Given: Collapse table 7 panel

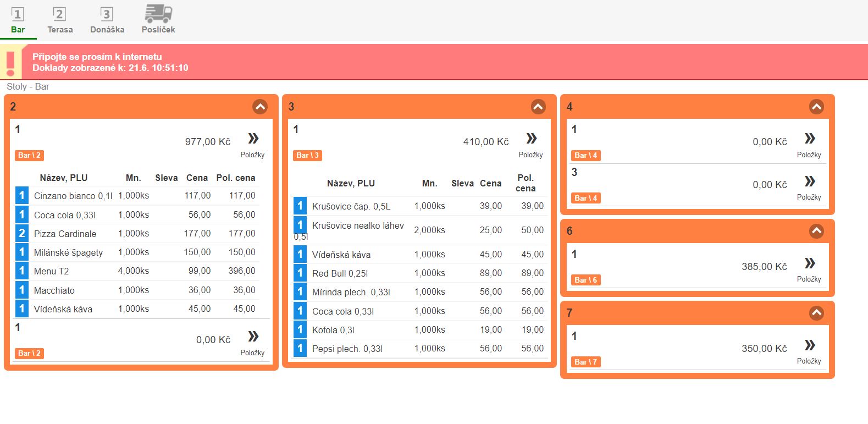Looking at the screenshot, I should [x=816, y=313].
